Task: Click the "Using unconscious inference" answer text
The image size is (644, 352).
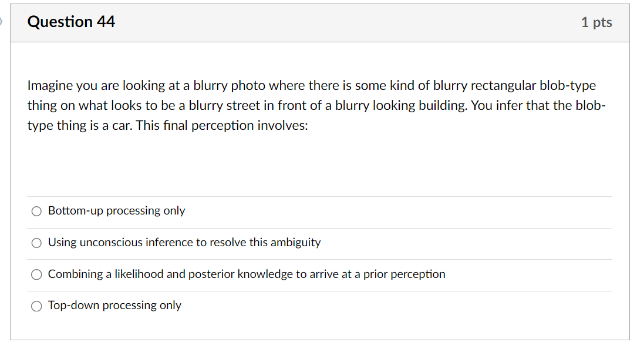Action: 184,242
